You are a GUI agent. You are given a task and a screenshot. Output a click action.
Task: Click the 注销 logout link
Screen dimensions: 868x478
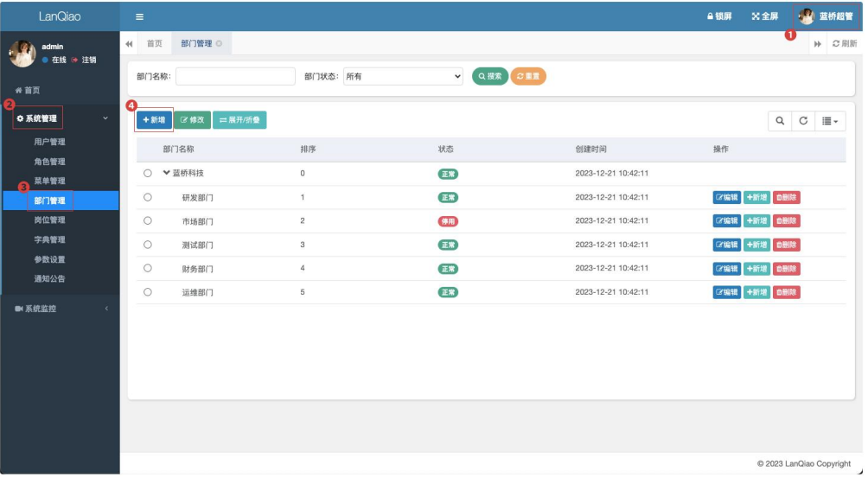coord(84,60)
